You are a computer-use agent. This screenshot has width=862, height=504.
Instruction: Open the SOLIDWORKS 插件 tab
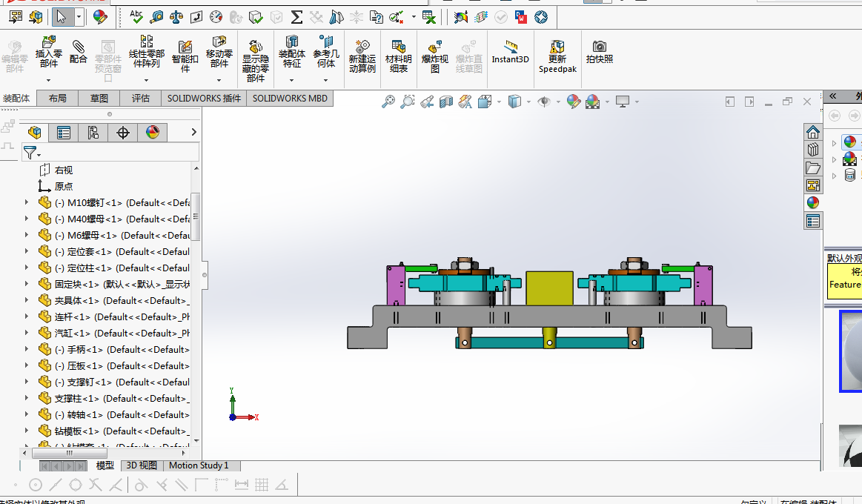click(204, 99)
